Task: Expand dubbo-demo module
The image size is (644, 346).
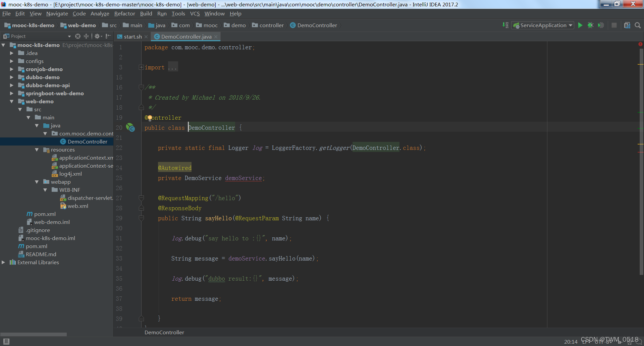Action: tap(12, 77)
